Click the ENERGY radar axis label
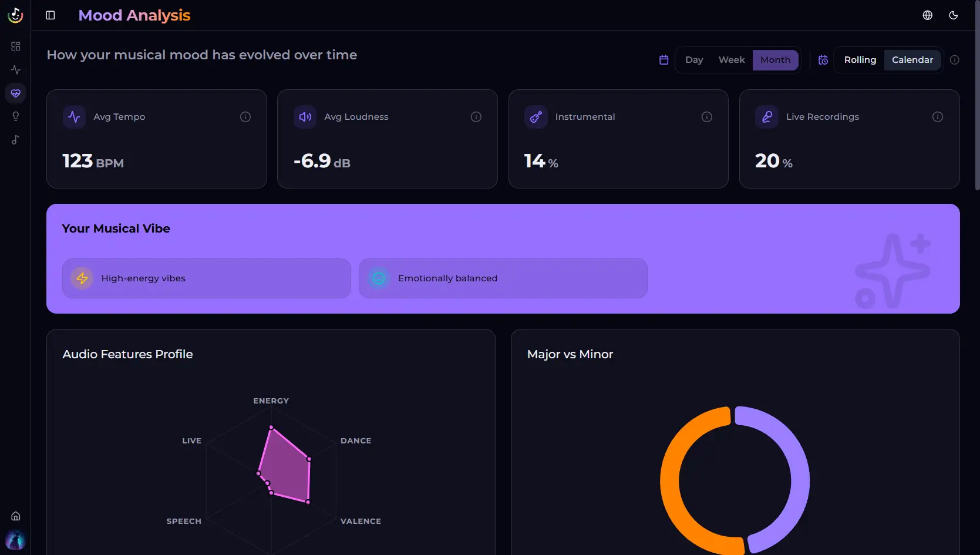Viewport: 980px width, 555px height. point(271,401)
